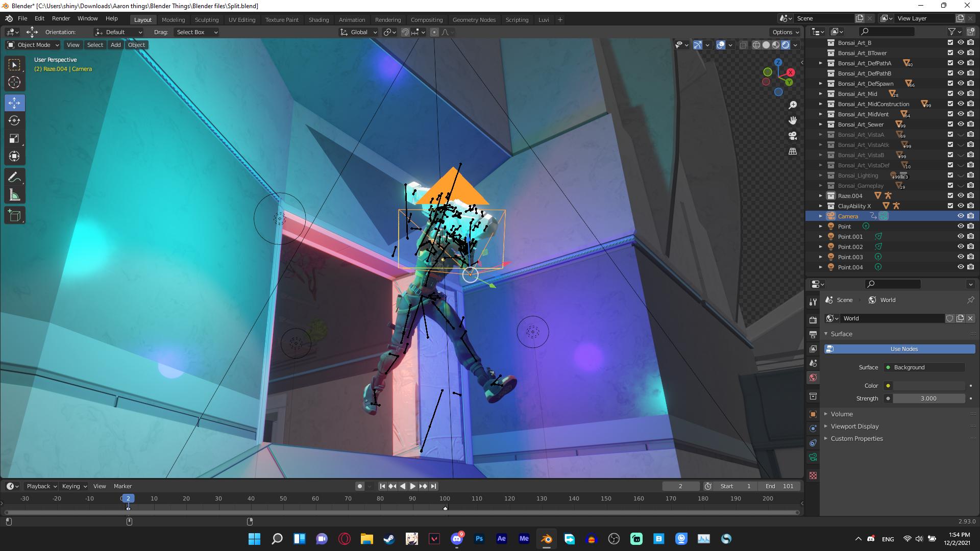This screenshot has width=980, height=551.
Task: Open the transform orientation dropdown
Action: pyautogui.click(x=118, y=32)
